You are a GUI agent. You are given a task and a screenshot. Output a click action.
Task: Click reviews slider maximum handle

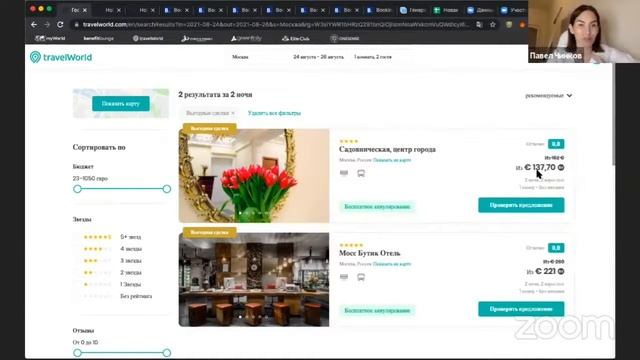coord(167,353)
